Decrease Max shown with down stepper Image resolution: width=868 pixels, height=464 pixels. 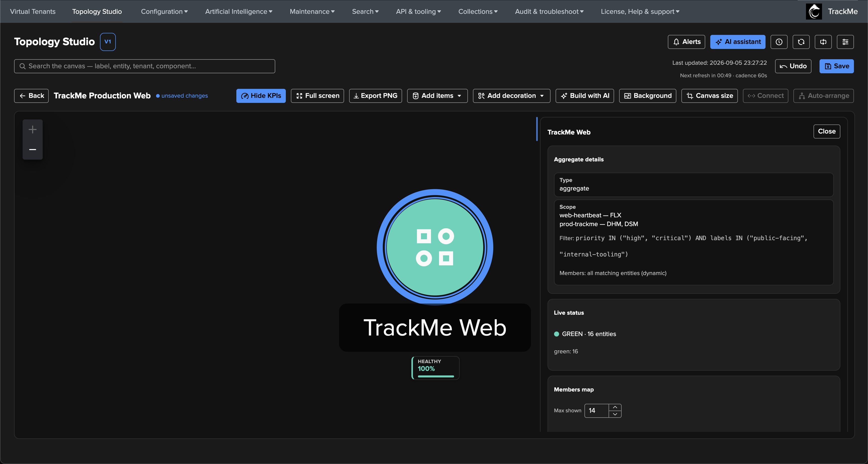coord(615,414)
